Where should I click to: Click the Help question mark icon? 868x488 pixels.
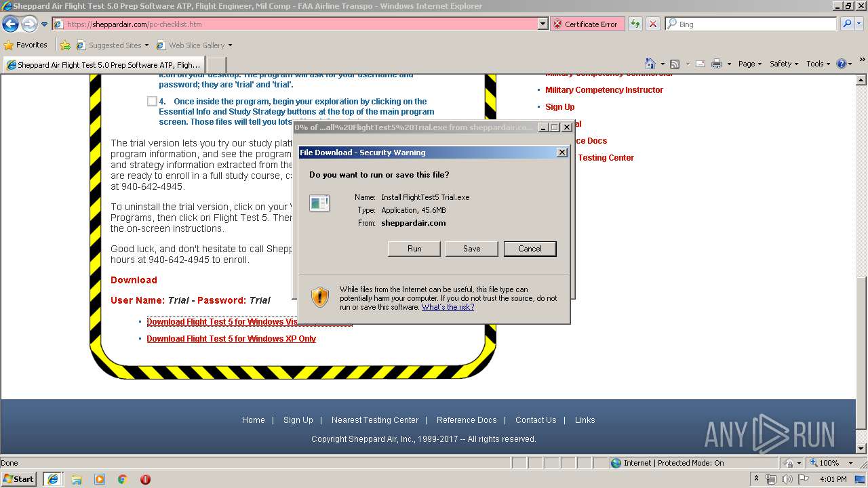click(842, 64)
